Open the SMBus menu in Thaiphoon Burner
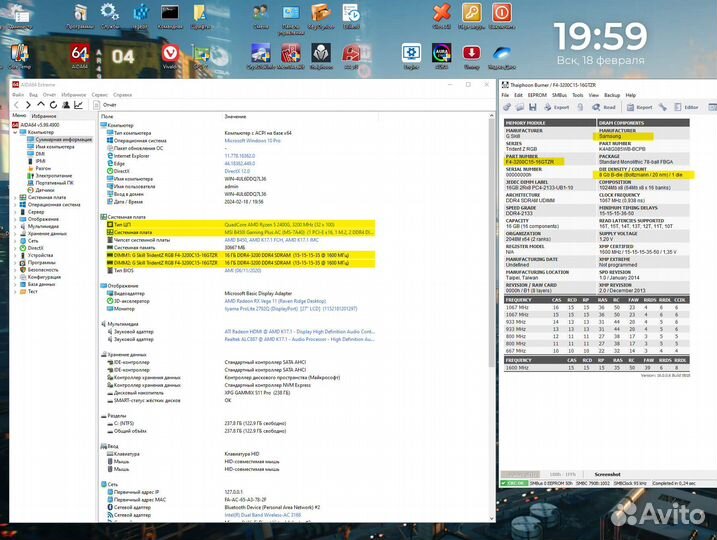 point(559,95)
